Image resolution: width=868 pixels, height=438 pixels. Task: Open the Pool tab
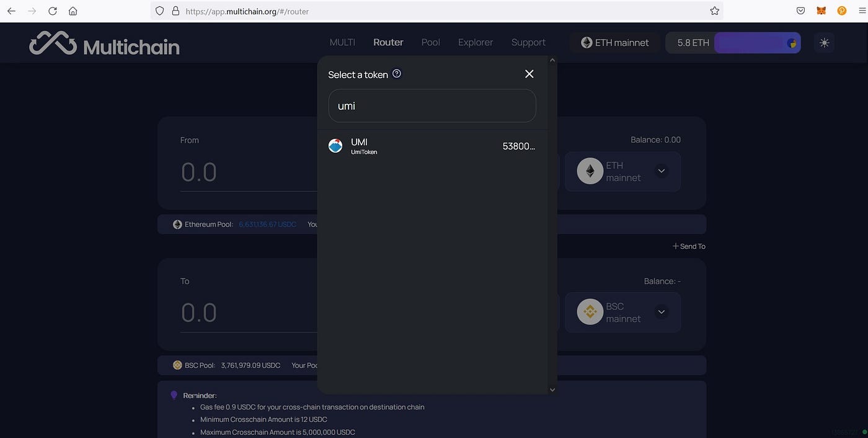(430, 42)
